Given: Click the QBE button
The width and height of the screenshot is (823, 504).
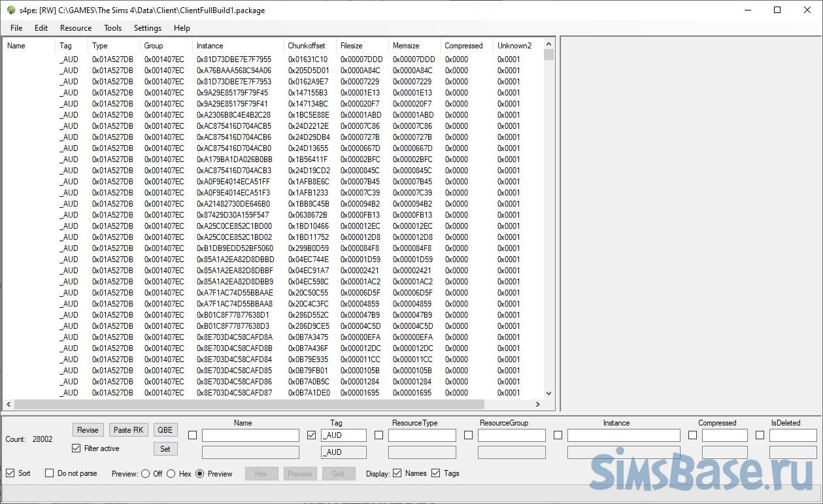Looking at the screenshot, I should [x=165, y=429].
